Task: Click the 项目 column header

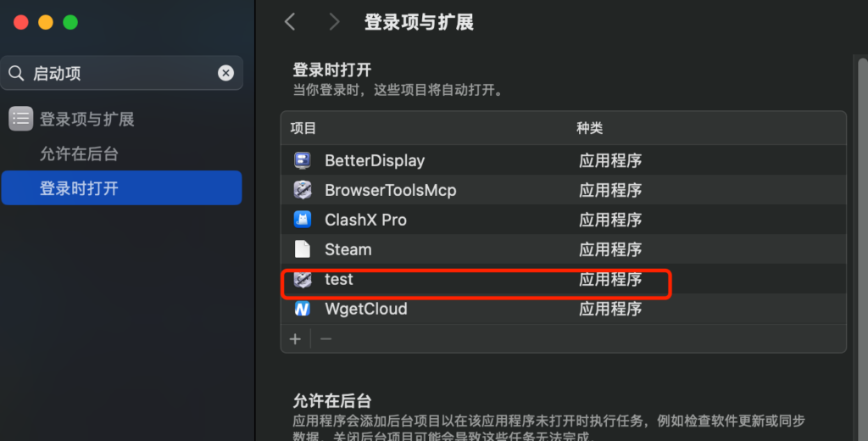Action: coord(303,128)
